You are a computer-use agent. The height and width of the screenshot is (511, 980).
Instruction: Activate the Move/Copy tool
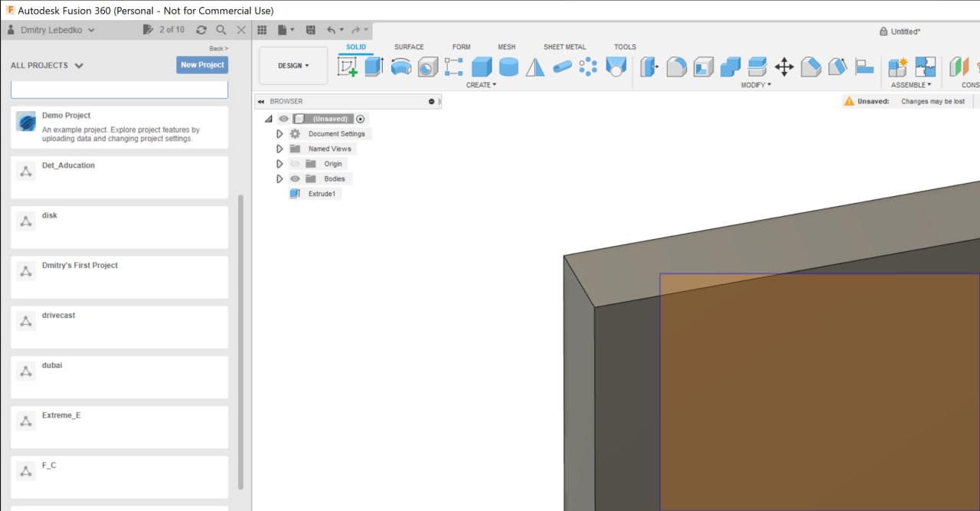point(784,67)
